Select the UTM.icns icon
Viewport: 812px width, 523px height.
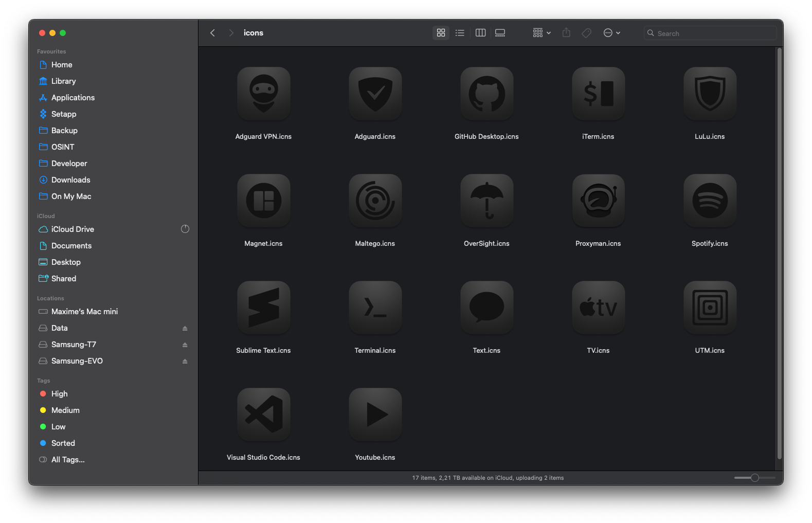tap(710, 308)
